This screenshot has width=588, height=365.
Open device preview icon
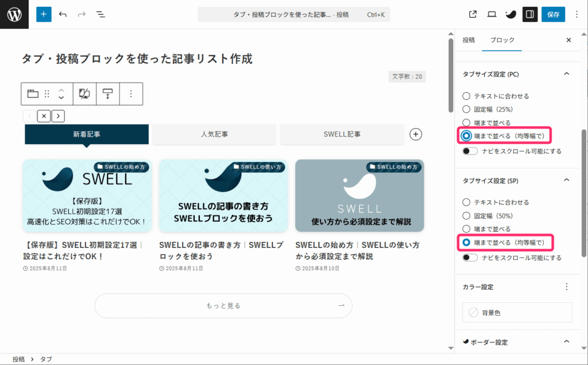[492, 14]
